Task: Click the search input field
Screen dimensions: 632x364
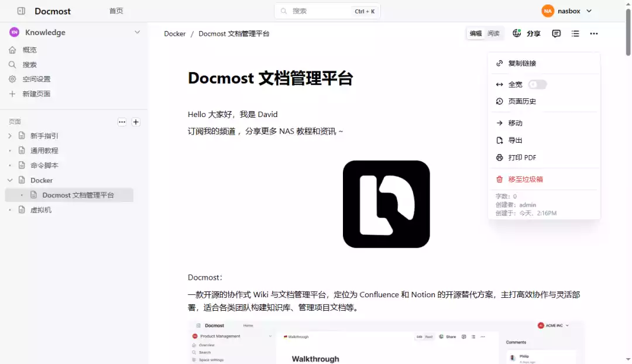Action: (325, 11)
